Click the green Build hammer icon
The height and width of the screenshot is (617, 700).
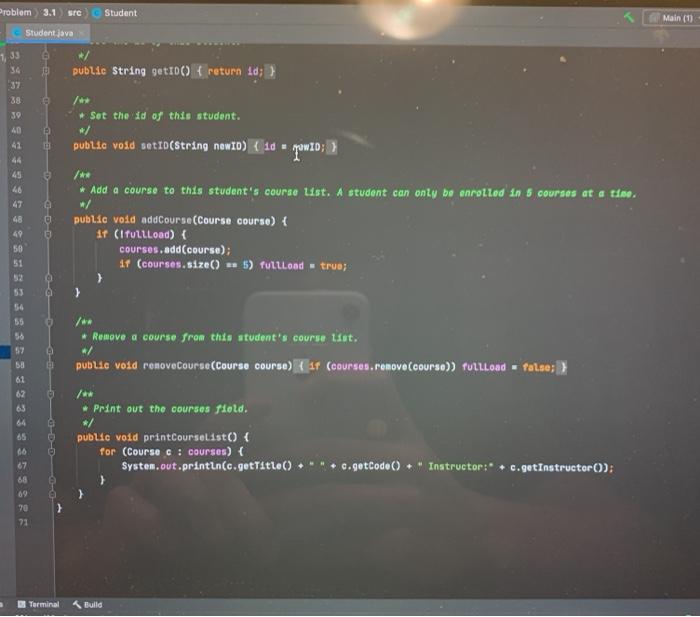(629, 17)
